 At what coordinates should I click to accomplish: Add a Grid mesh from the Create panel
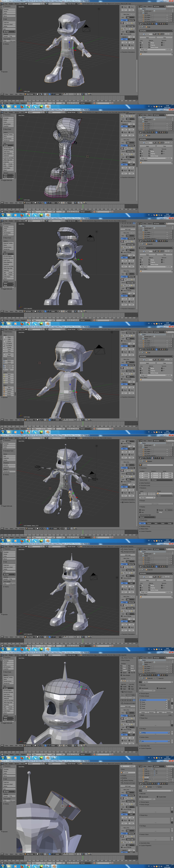pos(8,354)
